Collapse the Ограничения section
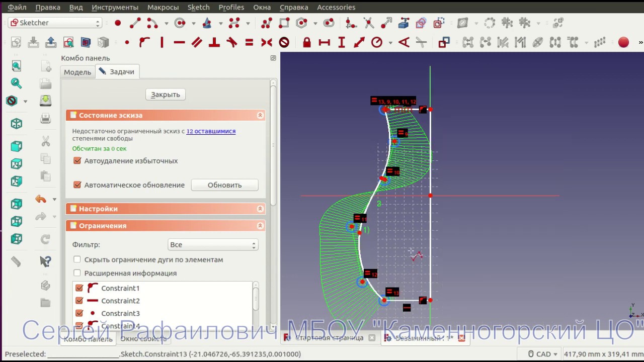The height and width of the screenshot is (362, 644). click(260, 226)
